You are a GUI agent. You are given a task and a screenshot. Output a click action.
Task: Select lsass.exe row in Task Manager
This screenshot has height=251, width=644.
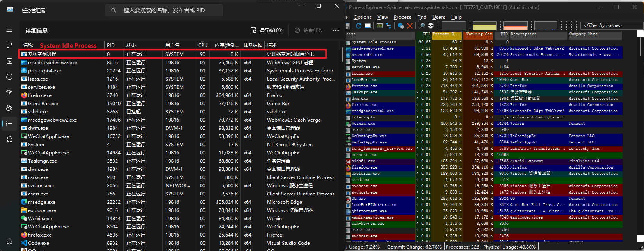coord(179,79)
